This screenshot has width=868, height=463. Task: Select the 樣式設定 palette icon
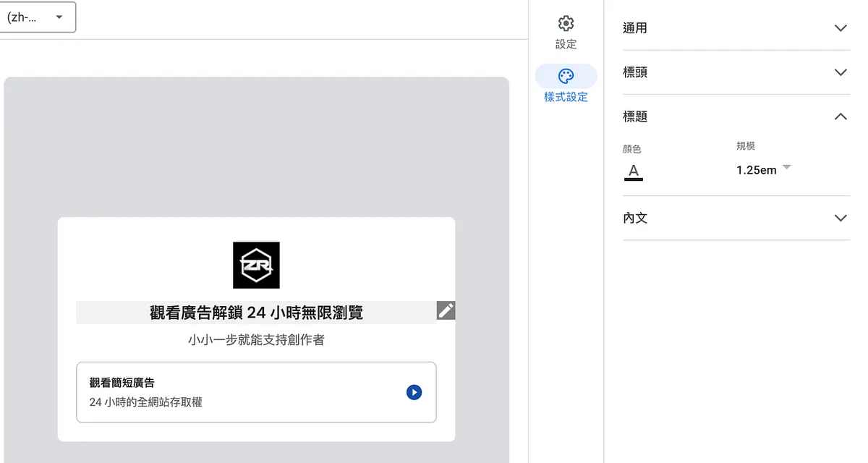click(566, 77)
